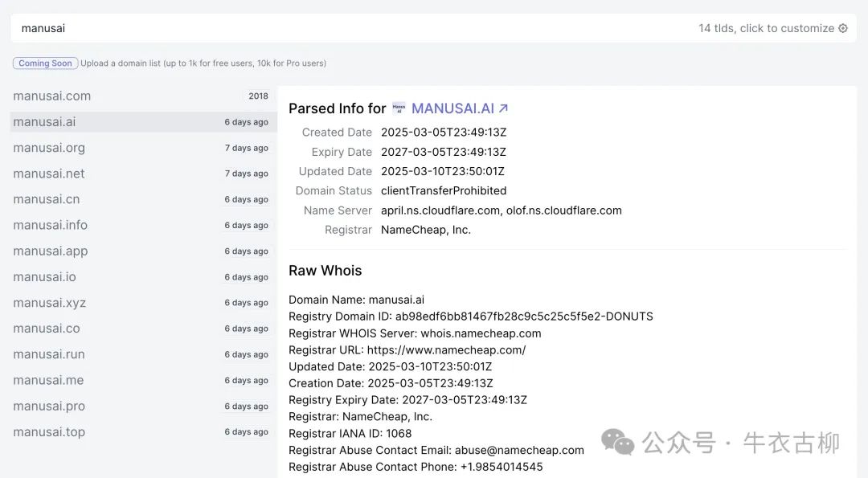Image resolution: width=868 pixels, height=478 pixels.
Task: Click the Registrar URL line
Action: click(x=407, y=350)
